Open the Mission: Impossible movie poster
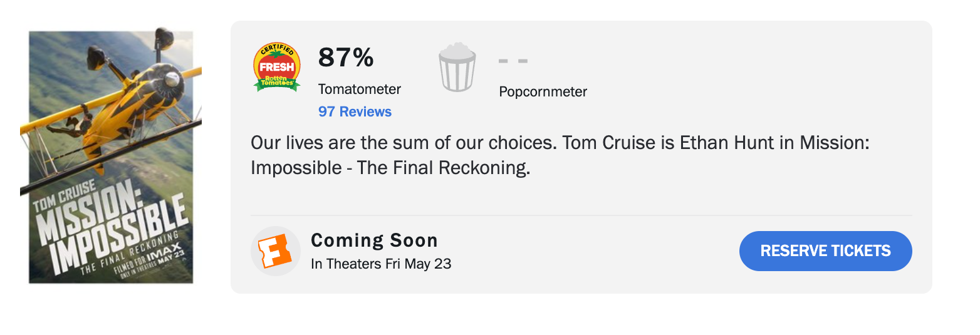This screenshot has height=335, width=980. point(111,157)
